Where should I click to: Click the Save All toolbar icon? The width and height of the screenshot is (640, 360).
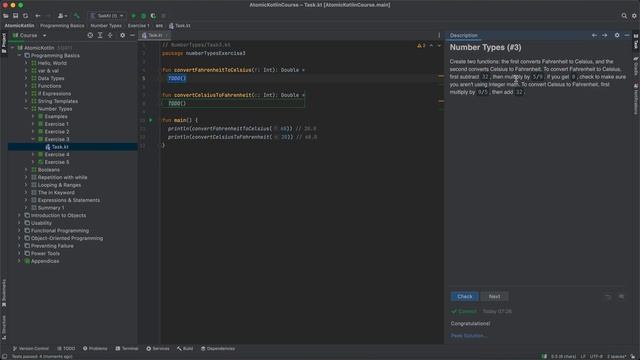coord(16,16)
